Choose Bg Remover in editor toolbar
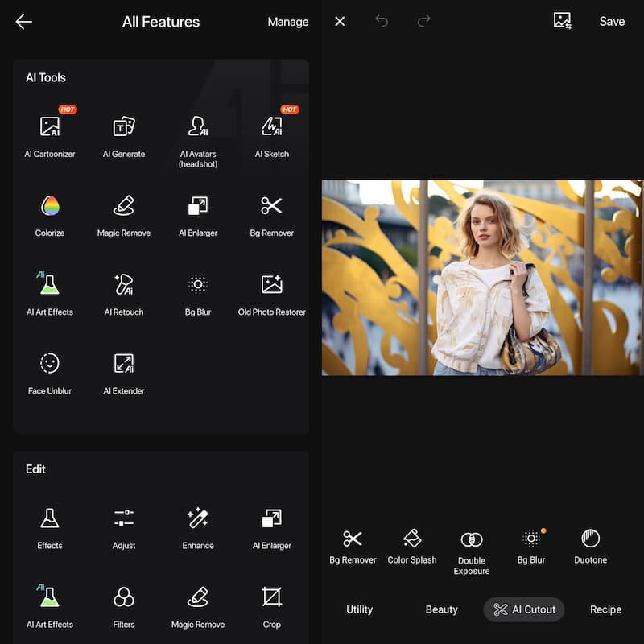Screen dimensions: 644x644 353,547
